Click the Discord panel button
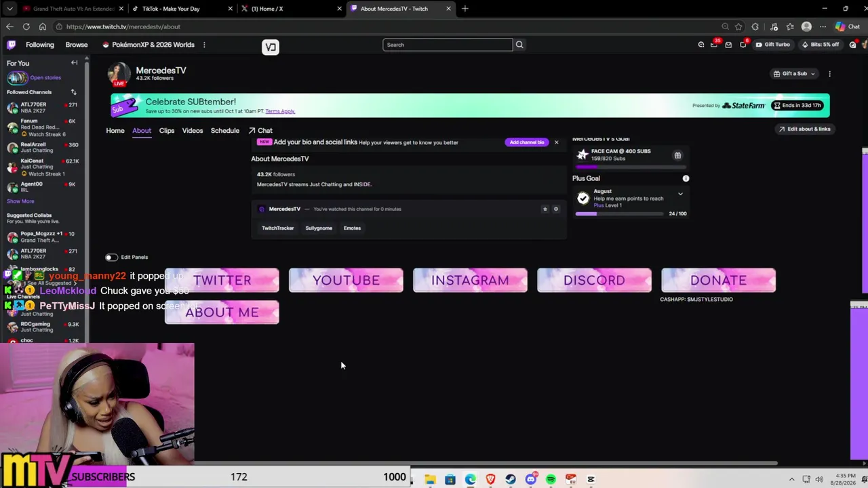The height and width of the screenshot is (488, 868). (594, 281)
